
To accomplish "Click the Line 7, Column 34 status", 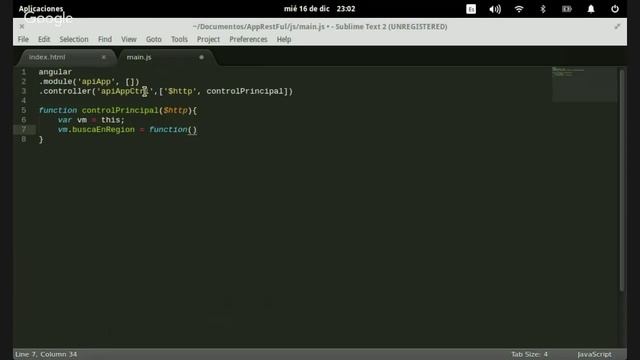I will coord(46,354).
